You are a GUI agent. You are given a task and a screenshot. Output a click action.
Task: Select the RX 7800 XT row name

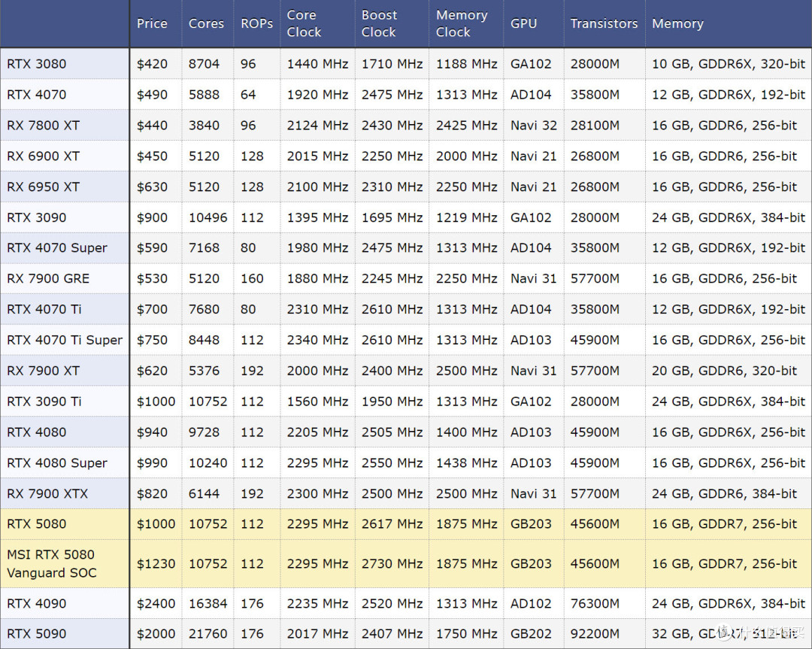point(43,126)
